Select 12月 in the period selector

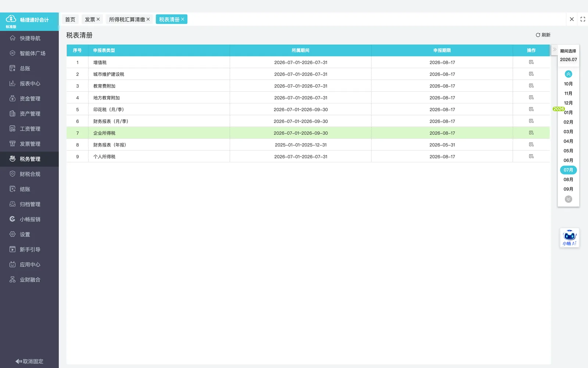(x=568, y=103)
